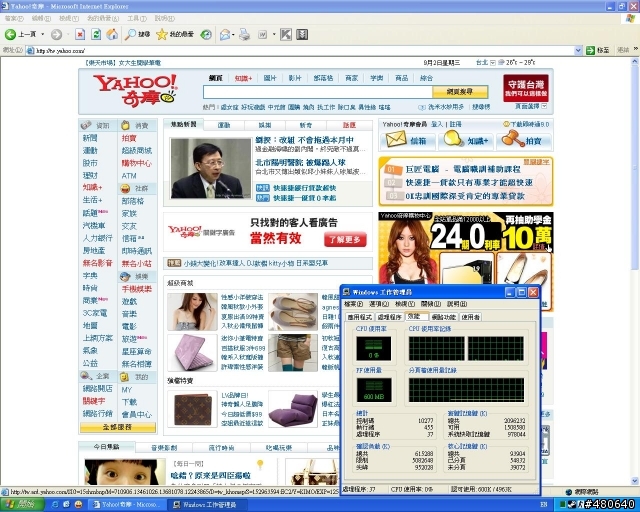Open the ATM link in sidebar
Image resolution: width=640 pixels, height=512 pixels.
pos(129,176)
